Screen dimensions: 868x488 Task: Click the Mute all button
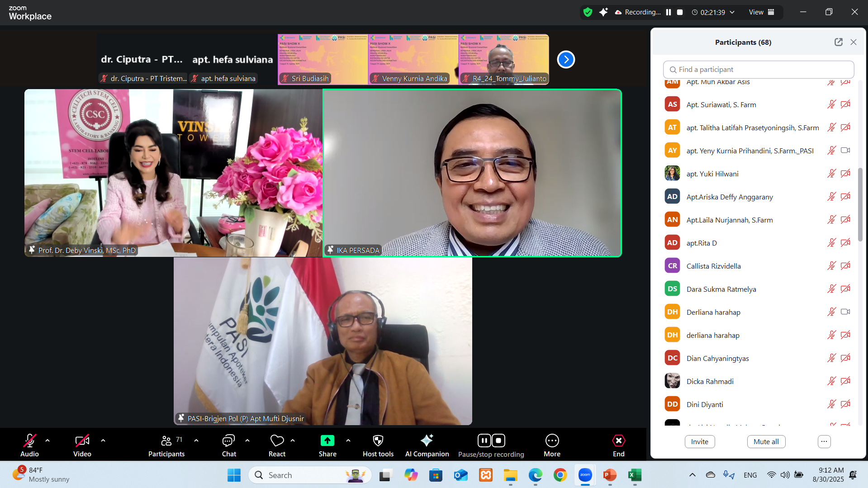766,441
